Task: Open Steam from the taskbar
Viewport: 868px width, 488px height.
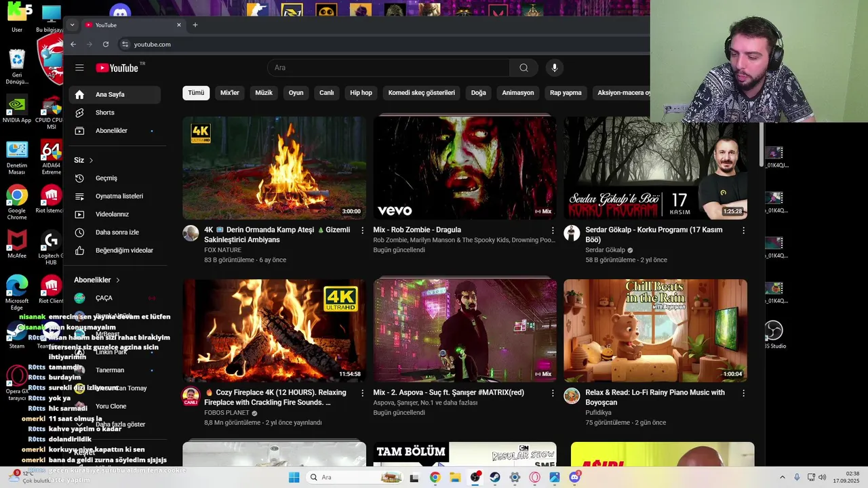Action: coord(495,477)
